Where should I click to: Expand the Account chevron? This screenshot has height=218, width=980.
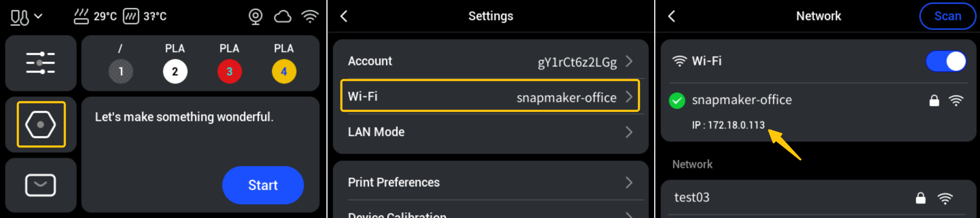(x=629, y=61)
